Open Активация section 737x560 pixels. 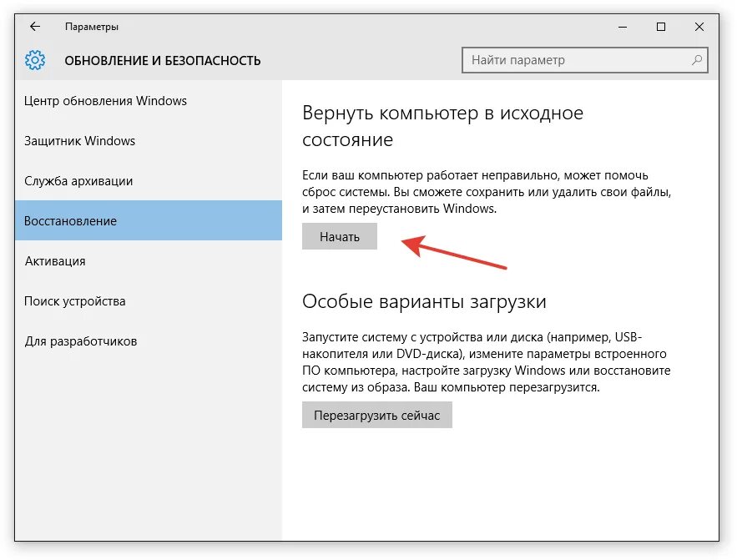[148, 260]
